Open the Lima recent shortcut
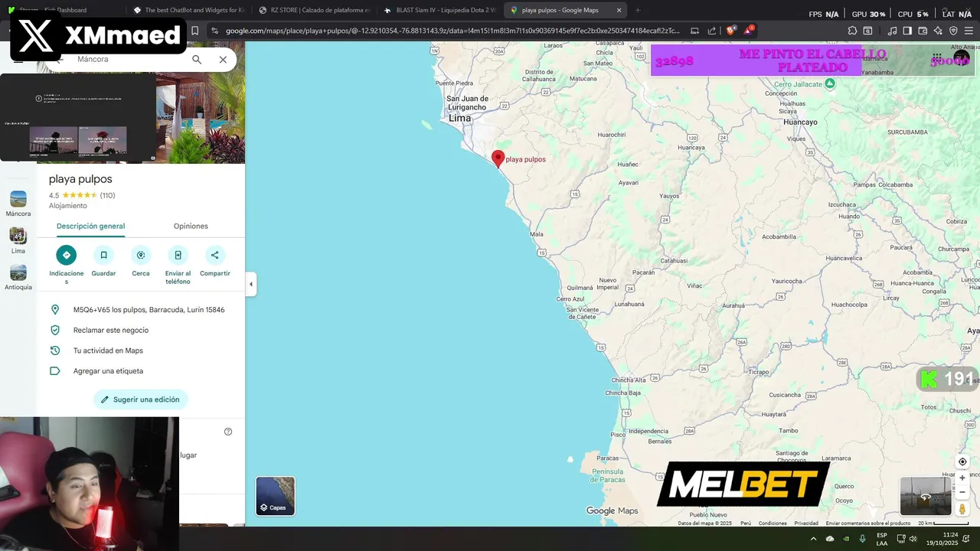This screenshot has width=980, height=551. [x=18, y=240]
